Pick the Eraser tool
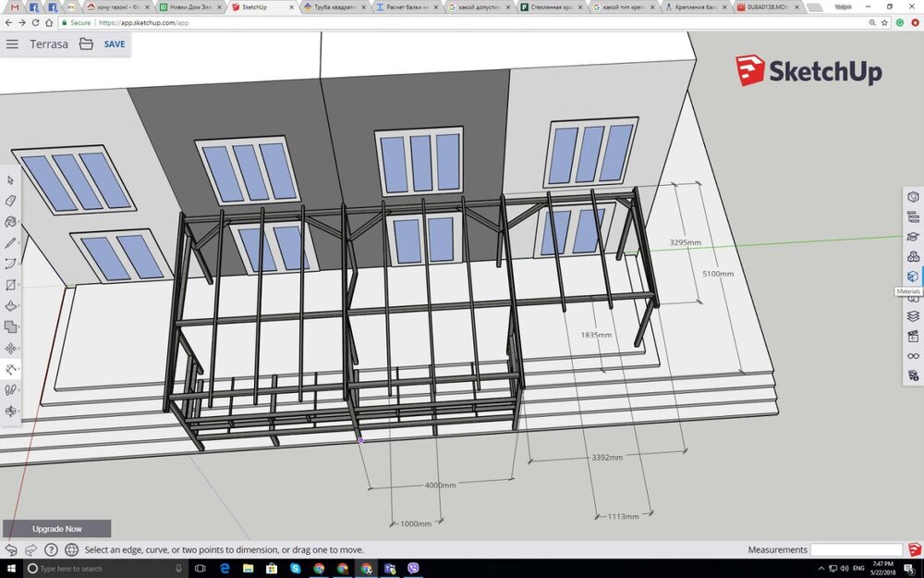The width and height of the screenshot is (924, 578). tap(11, 201)
